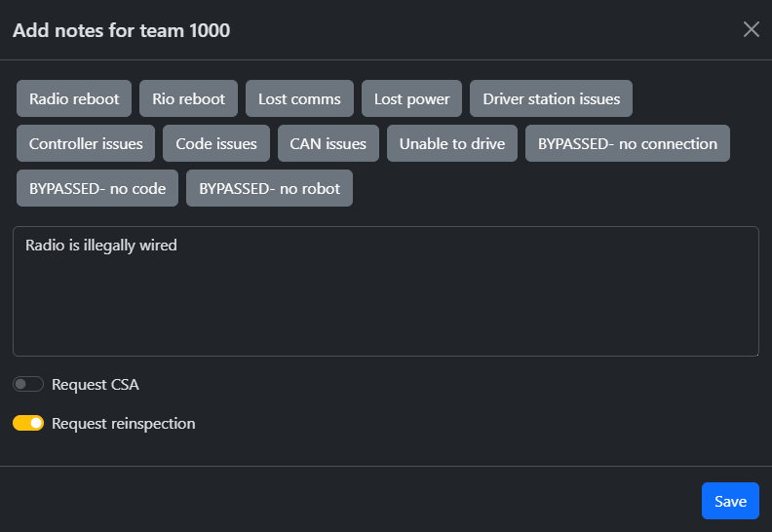Enable the Request CSA switch
Image resolution: width=772 pixels, height=532 pixels.
click(x=28, y=384)
